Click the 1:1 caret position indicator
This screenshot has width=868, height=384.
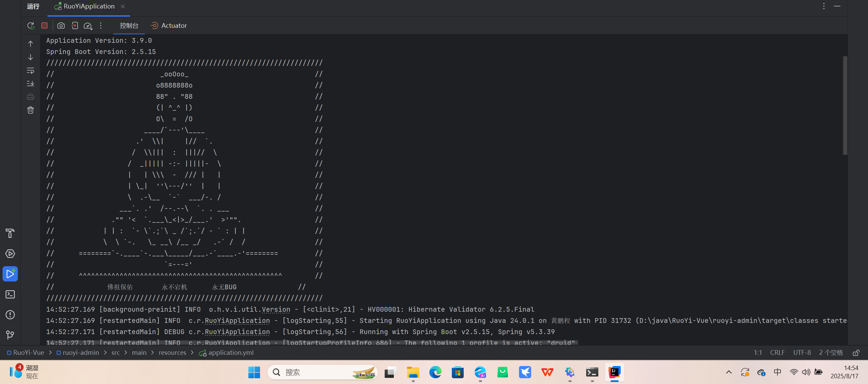758,352
